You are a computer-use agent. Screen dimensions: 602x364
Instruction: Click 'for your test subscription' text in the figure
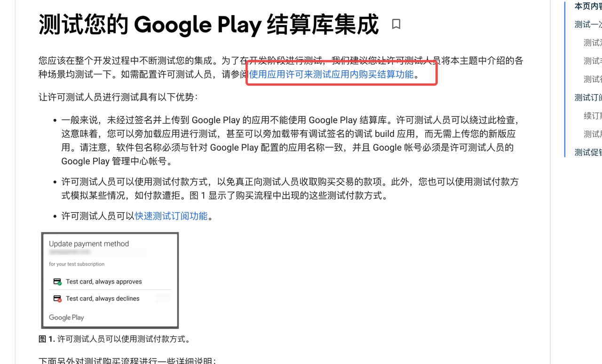coord(77,264)
